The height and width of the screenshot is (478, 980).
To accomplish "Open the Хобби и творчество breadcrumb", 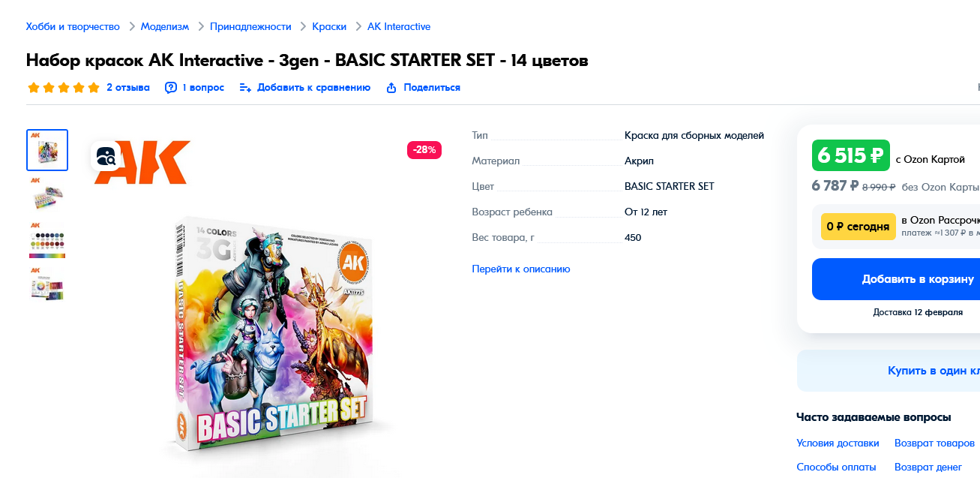I will tap(73, 26).
